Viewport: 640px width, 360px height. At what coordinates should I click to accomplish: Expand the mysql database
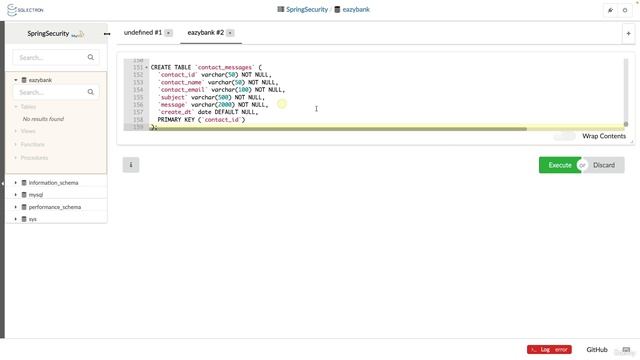pos(16,195)
